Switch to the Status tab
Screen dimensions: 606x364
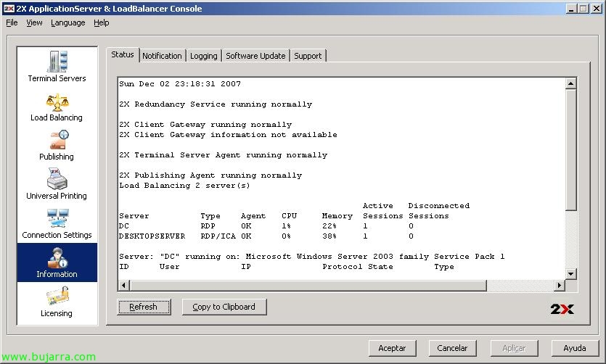pyautogui.click(x=123, y=55)
